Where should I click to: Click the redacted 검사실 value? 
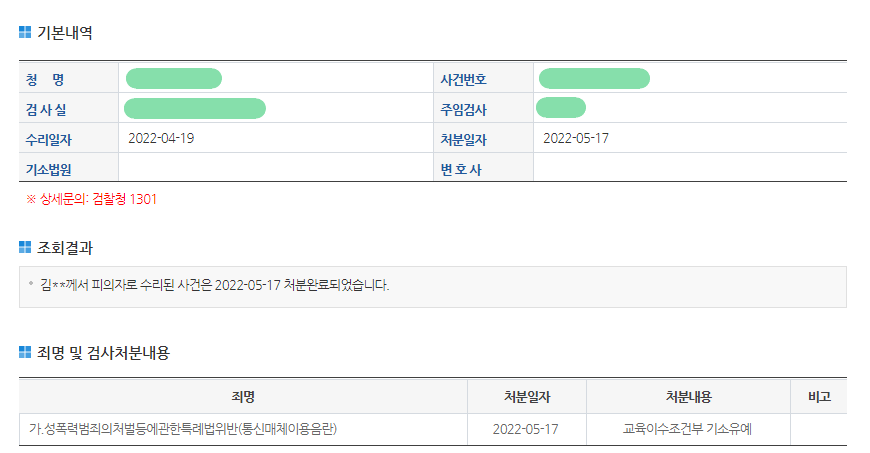pyautogui.click(x=195, y=108)
